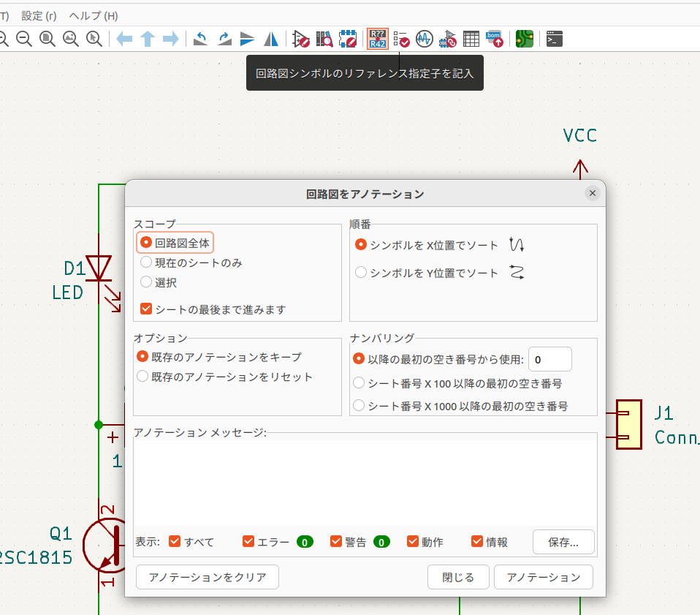The image size is (700, 615).
Task: Launch the circuit Simulator
Action: (425, 39)
